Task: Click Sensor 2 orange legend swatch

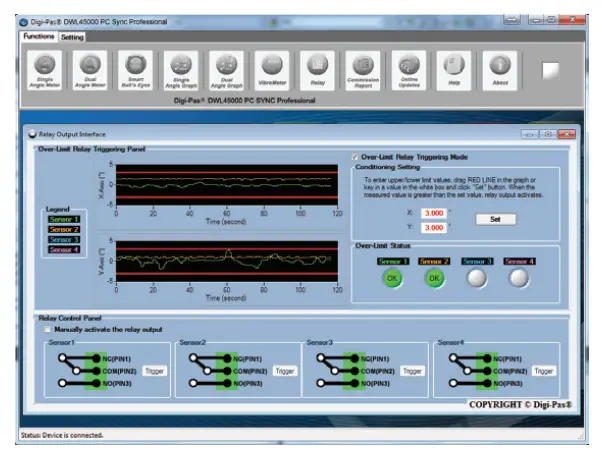Action: (x=64, y=230)
